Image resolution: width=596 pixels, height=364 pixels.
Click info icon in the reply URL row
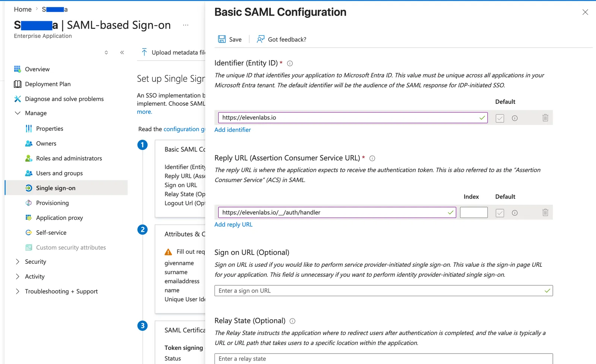pyautogui.click(x=515, y=213)
